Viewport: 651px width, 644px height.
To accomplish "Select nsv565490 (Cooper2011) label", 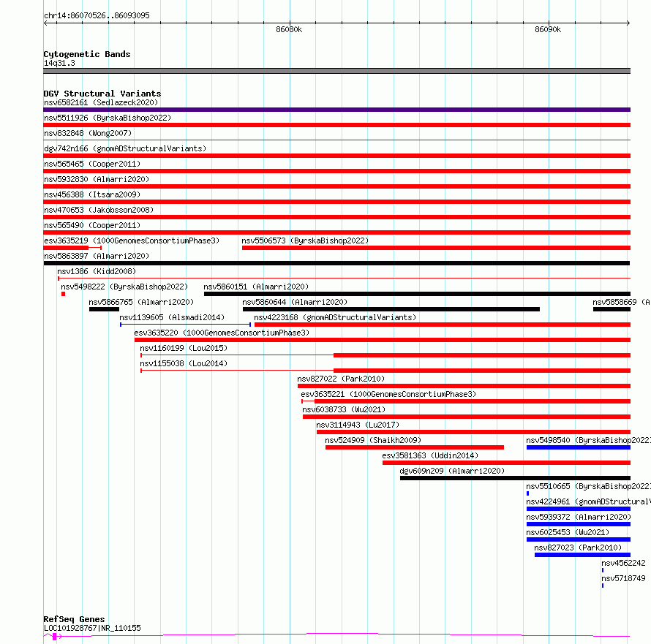I will pos(92,225).
